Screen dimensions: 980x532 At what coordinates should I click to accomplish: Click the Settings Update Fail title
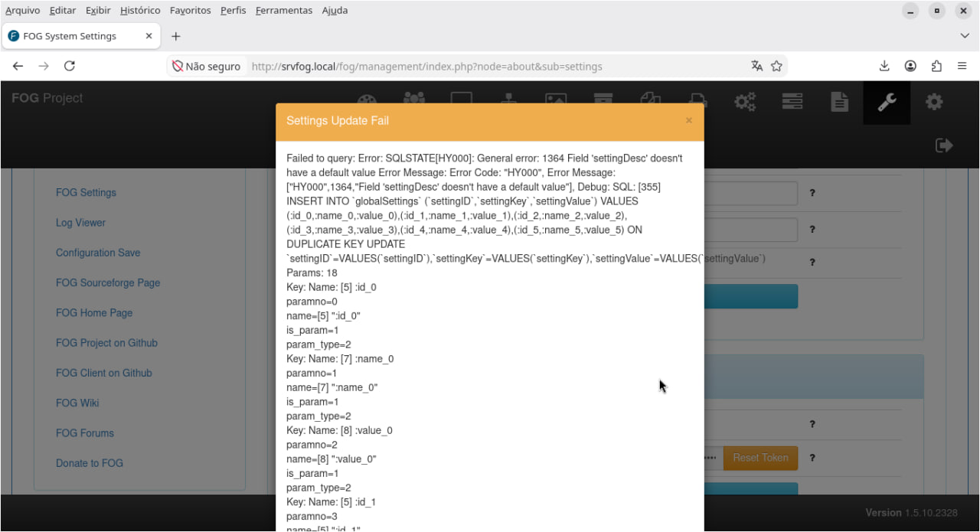pyautogui.click(x=338, y=121)
